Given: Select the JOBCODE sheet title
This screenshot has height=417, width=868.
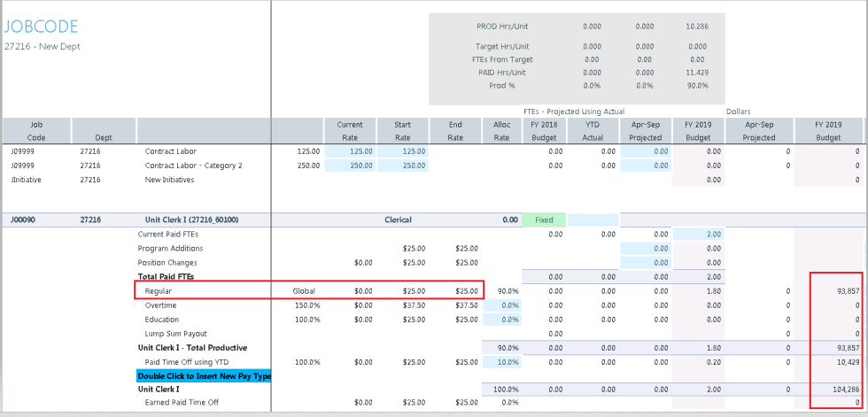Looking at the screenshot, I should coord(42,27).
